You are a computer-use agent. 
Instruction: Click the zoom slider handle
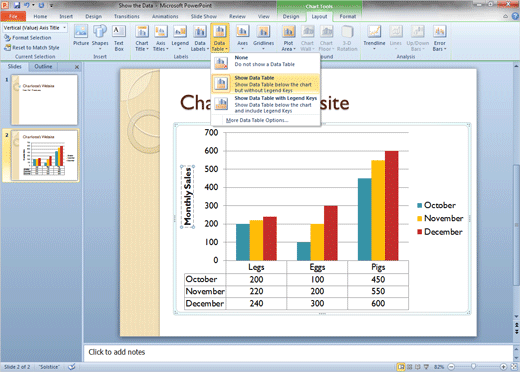[x=473, y=367]
